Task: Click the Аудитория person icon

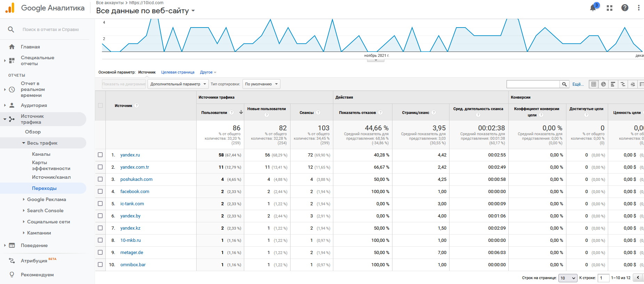Action: (12, 105)
